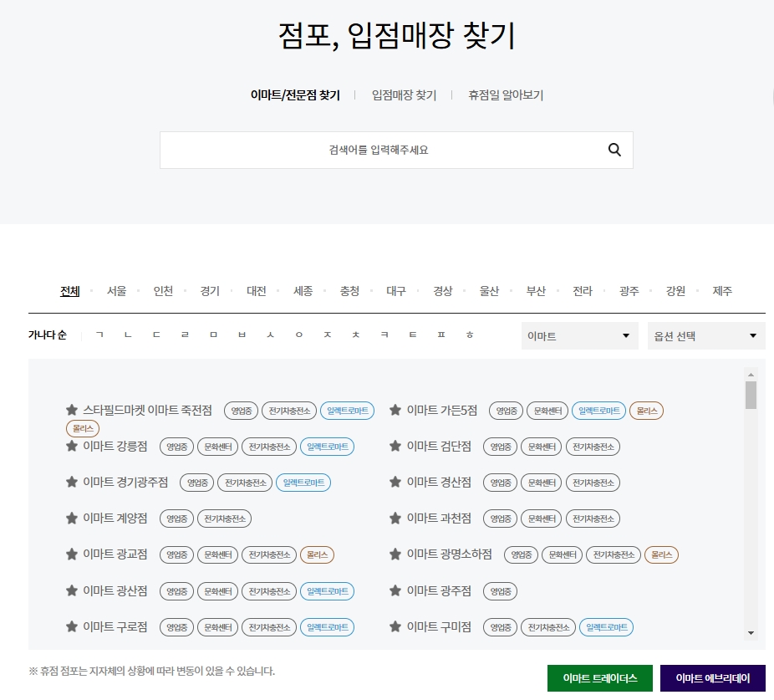Filter stores by consonant ㅇ

click(x=299, y=335)
